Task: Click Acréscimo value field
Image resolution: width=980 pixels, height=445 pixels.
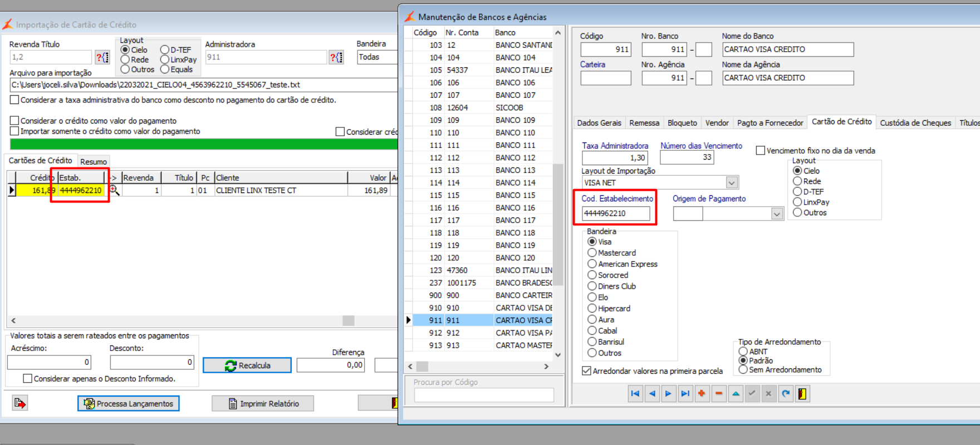Action: tap(49, 363)
